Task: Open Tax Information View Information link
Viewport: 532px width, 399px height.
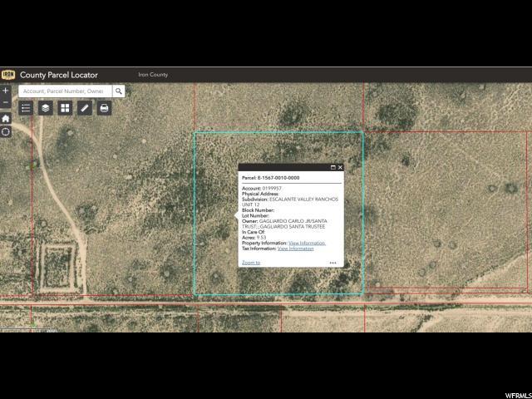Action: coord(296,249)
